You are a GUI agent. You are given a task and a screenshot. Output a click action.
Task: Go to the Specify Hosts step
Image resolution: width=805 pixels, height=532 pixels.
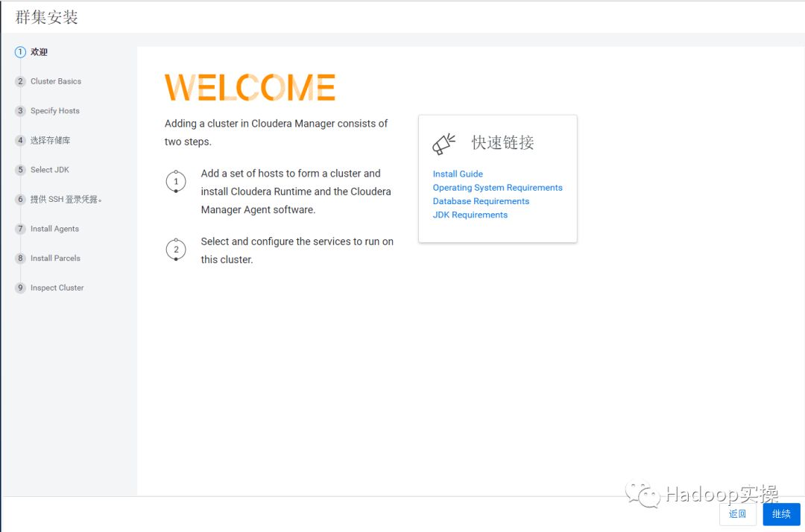55,111
